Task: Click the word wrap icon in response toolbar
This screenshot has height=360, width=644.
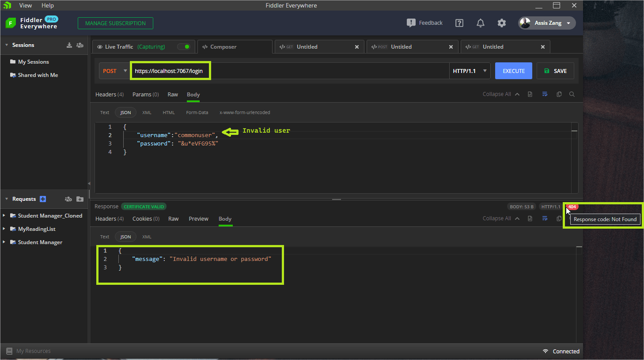Action: point(545,218)
